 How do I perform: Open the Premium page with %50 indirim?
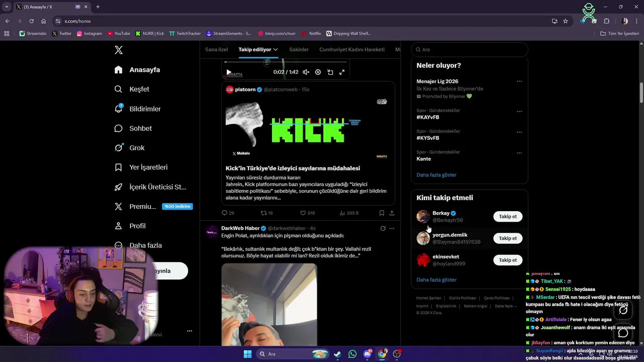[x=153, y=206]
